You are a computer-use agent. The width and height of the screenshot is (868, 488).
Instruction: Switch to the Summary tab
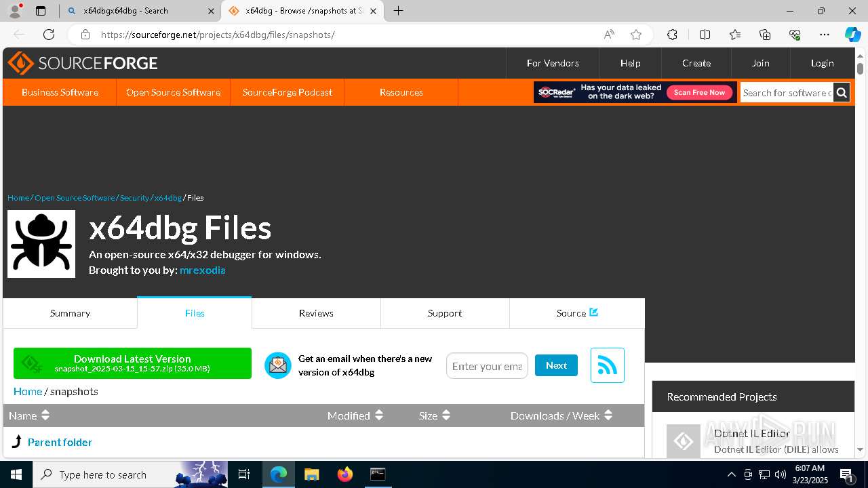(70, 313)
